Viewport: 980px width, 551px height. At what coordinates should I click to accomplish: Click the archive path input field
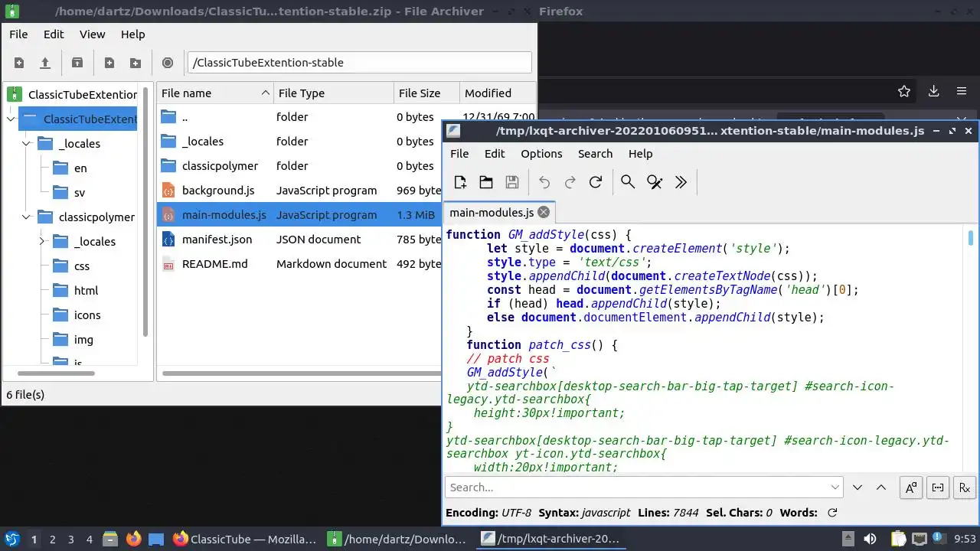[359, 63]
